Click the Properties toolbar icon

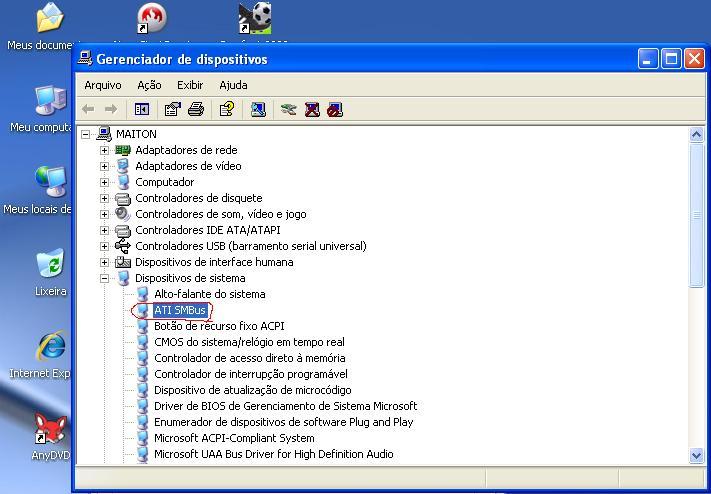point(172,109)
